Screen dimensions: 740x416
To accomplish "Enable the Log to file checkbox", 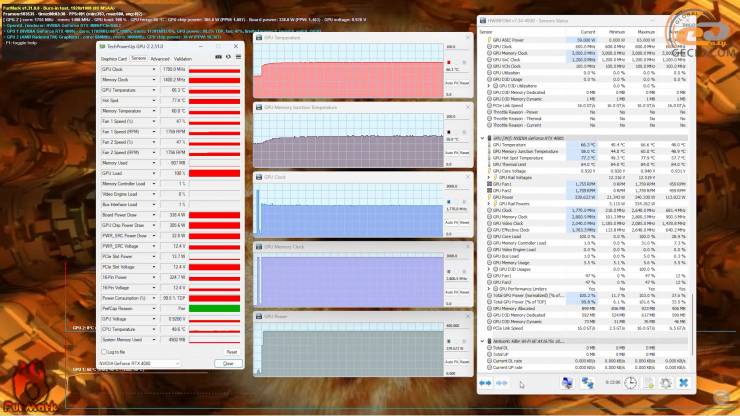I will coord(104,352).
